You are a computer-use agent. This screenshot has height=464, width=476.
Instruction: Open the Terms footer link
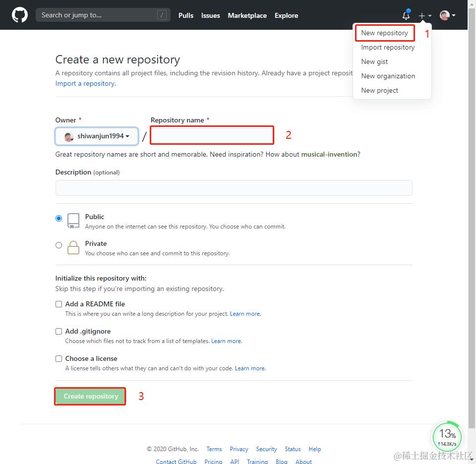tap(214, 449)
